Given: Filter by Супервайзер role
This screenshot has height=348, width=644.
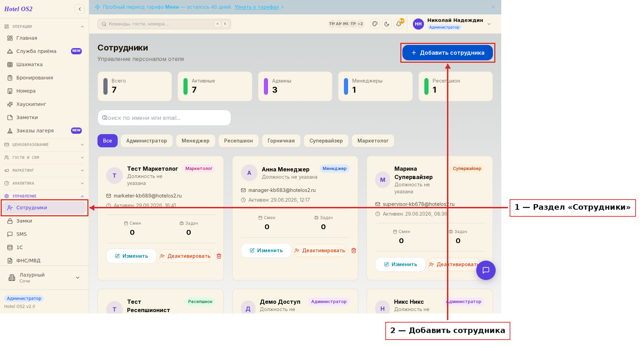Looking at the screenshot, I should 326,141.
